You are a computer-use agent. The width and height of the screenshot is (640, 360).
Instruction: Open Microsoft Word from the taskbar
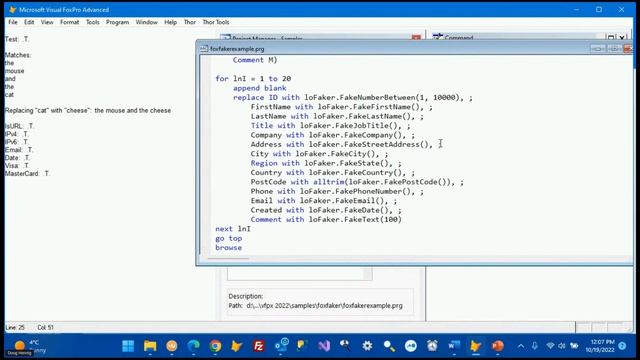pos(454,346)
